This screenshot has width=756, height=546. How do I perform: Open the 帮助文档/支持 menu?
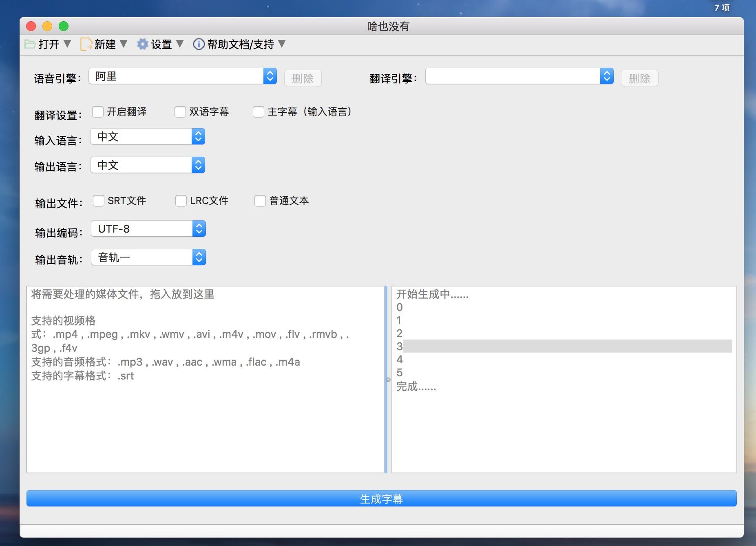coord(240,44)
